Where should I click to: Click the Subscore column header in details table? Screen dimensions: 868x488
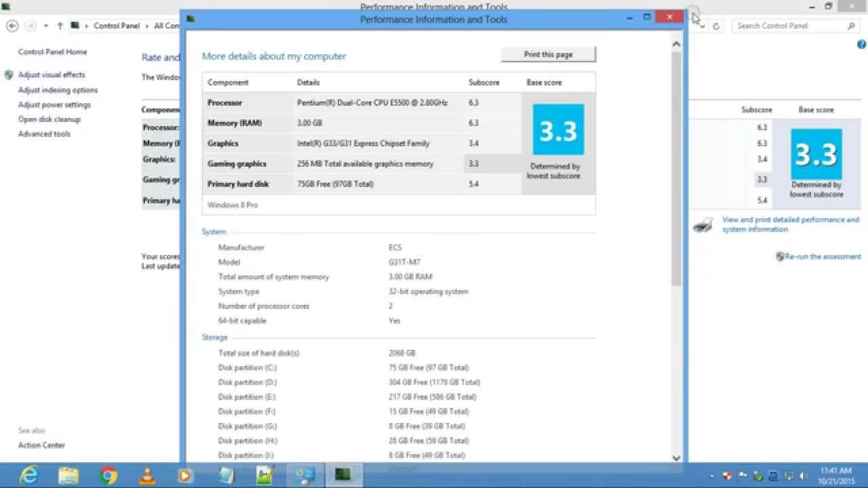(x=484, y=83)
